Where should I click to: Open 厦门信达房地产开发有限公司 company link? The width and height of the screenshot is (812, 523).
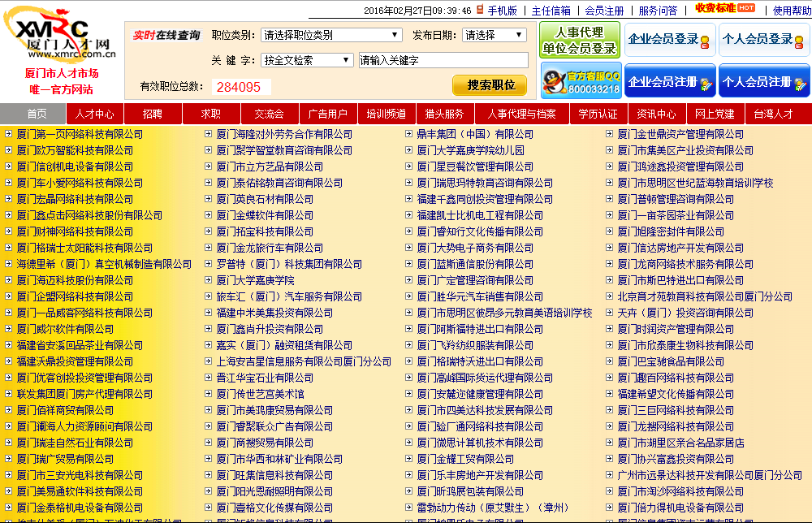(x=680, y=248)
